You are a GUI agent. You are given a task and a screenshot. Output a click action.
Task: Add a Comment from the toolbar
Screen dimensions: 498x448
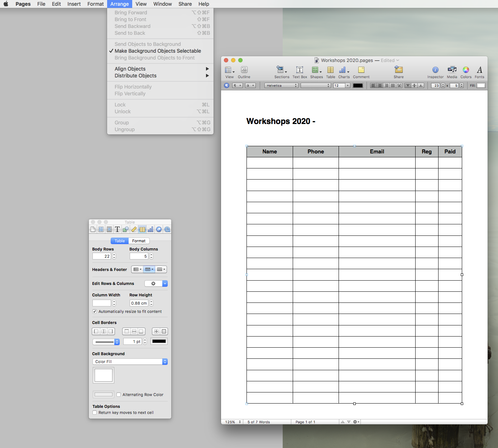[361, 72]
